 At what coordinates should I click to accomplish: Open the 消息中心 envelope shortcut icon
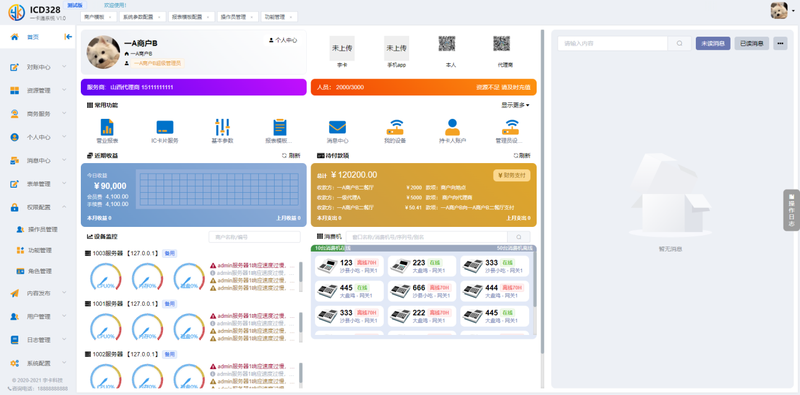337,127
